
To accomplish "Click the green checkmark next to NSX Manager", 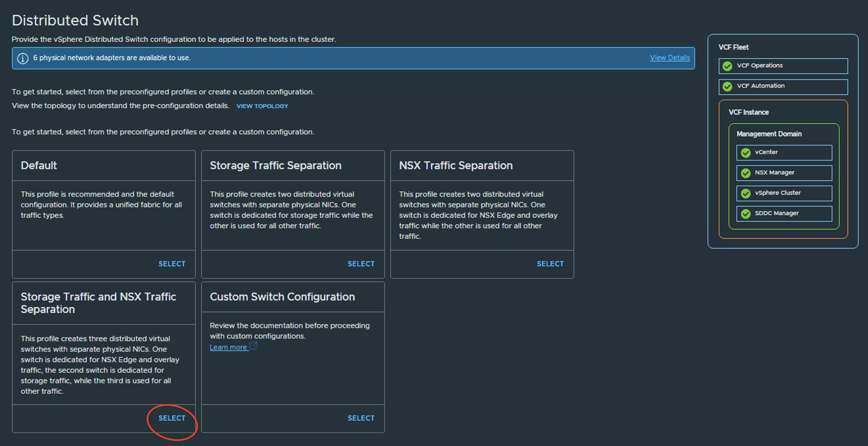I will (746, 173).
